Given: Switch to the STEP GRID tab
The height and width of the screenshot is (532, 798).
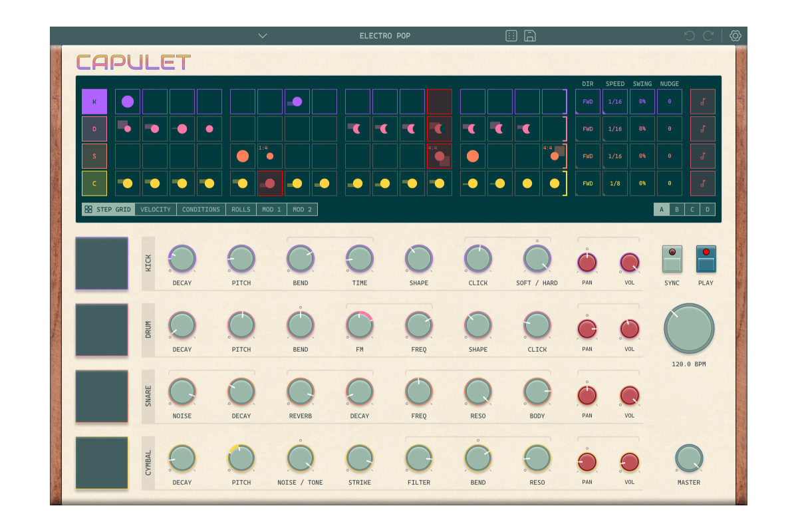Looking at the screenshot, I should (x=108, y=209).
